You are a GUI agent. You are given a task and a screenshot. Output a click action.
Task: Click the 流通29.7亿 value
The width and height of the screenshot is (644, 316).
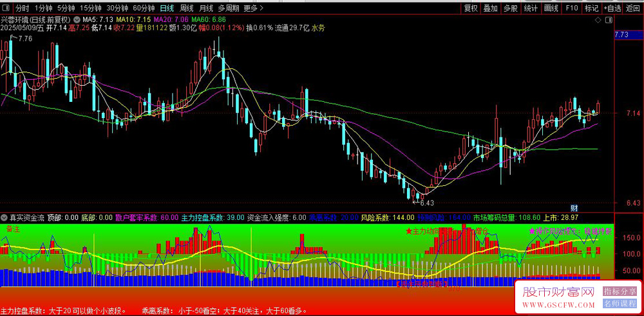[292, 28]
